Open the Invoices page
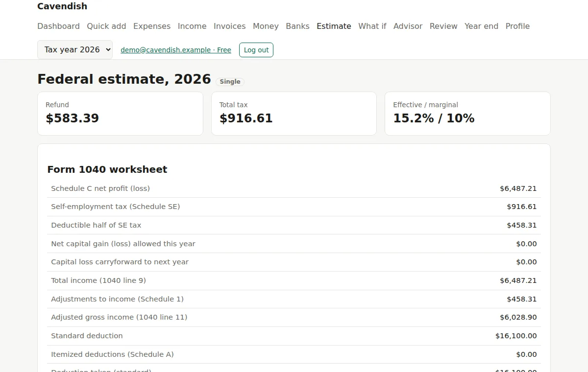588x372 pixels. click(229, 26)
